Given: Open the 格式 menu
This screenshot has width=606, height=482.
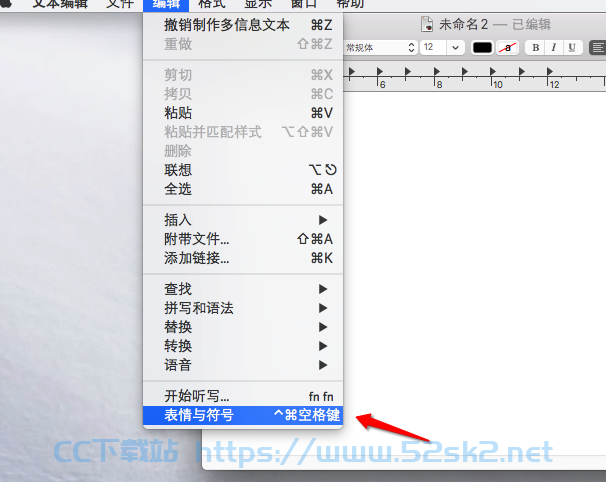Looking at the screenshot, I should (211, 4).
